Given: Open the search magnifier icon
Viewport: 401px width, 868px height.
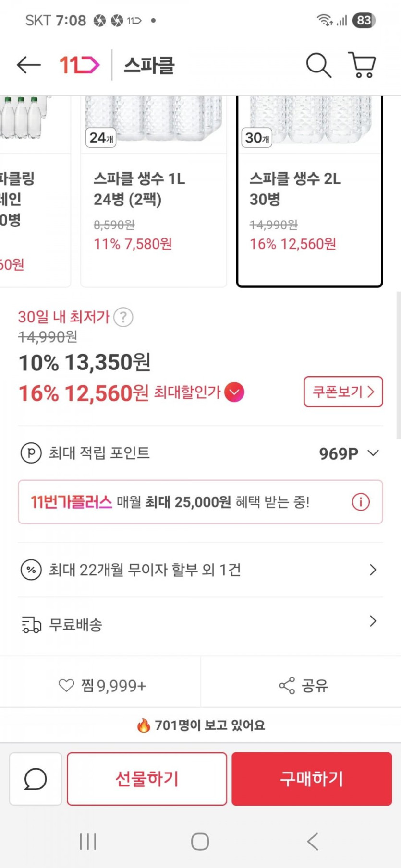Looking at the screenshot, I should (x=318, y=65).
